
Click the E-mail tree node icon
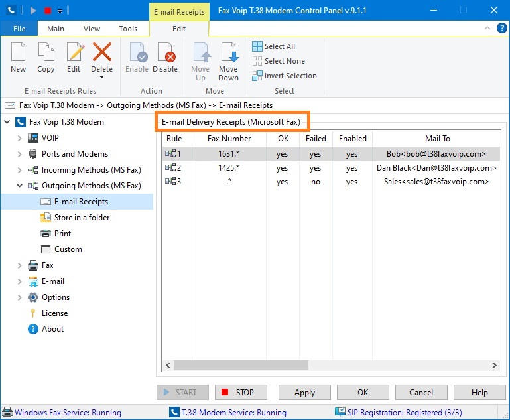click(33, 281)
